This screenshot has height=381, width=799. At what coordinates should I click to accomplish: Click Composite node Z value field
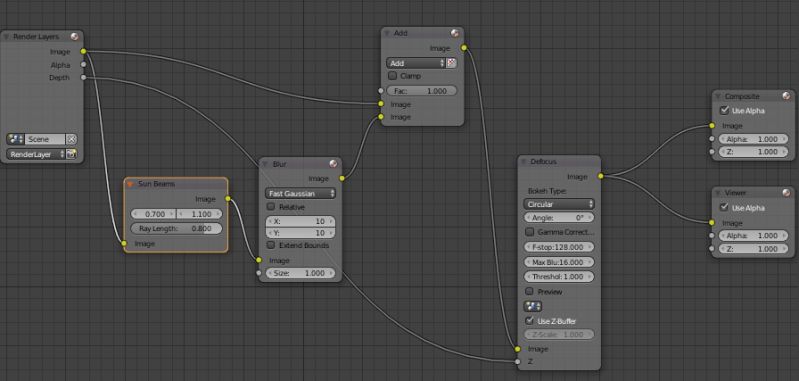coord(753,151)
